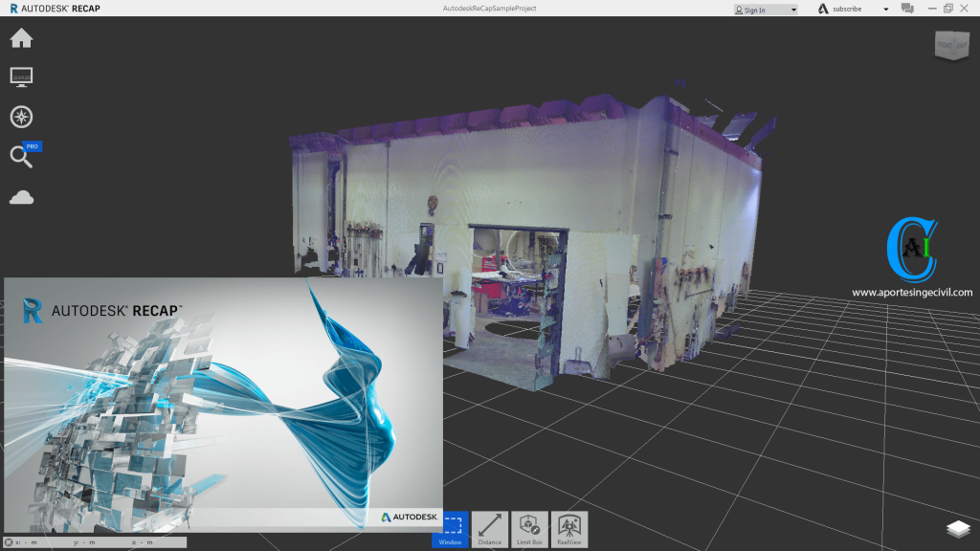980x551 pixels.
Task: Open the Limit Box tool
Action: coord(529,527)
